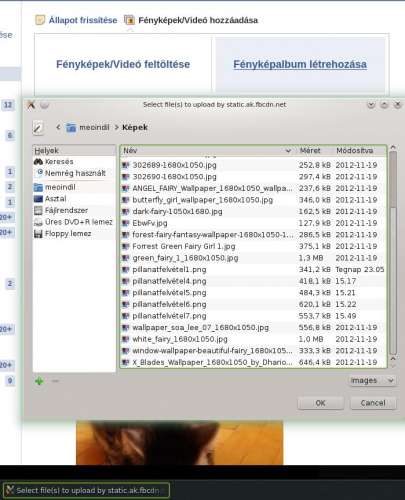Open Nemrég használt recent files
Viewport: 405px width, 500px height.
(74, 173)
